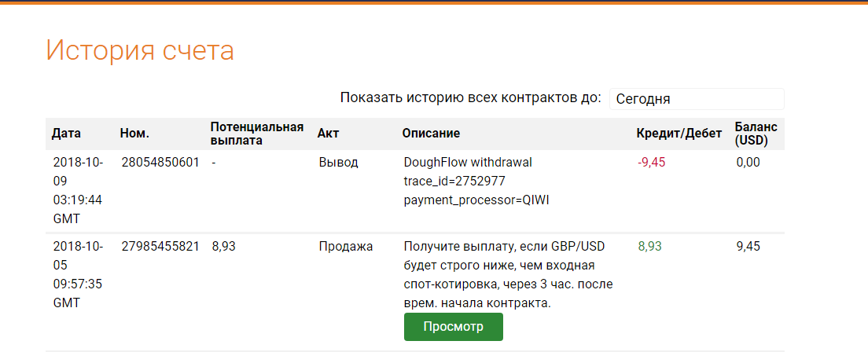Click the green Просмотр button
This screenshot has width=868, height=352.
[453, 327]
